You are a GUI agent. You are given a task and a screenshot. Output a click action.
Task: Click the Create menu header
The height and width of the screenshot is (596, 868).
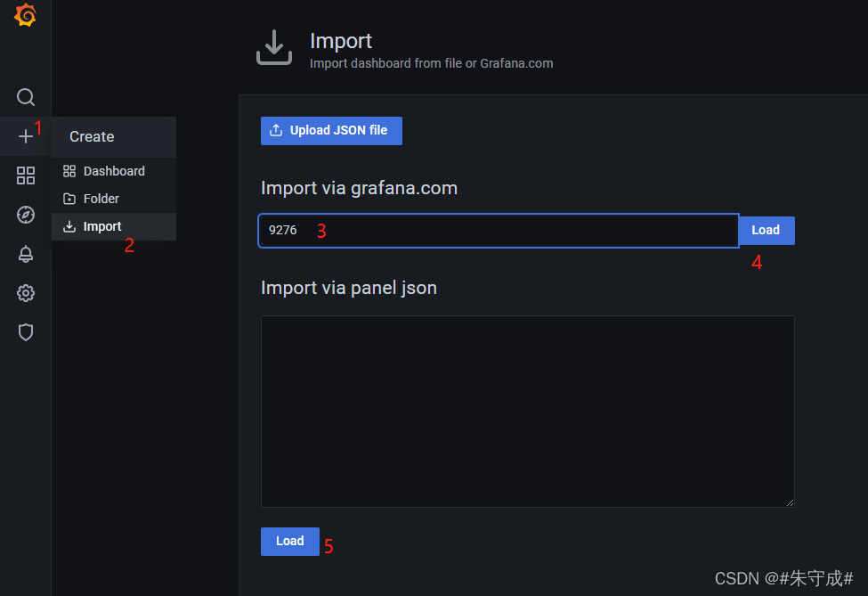[x=92, y=136]
